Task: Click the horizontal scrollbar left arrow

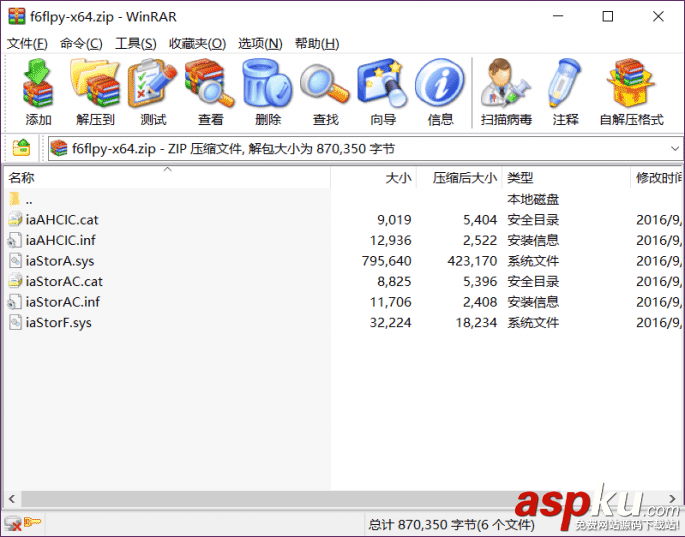Action: 12,499
